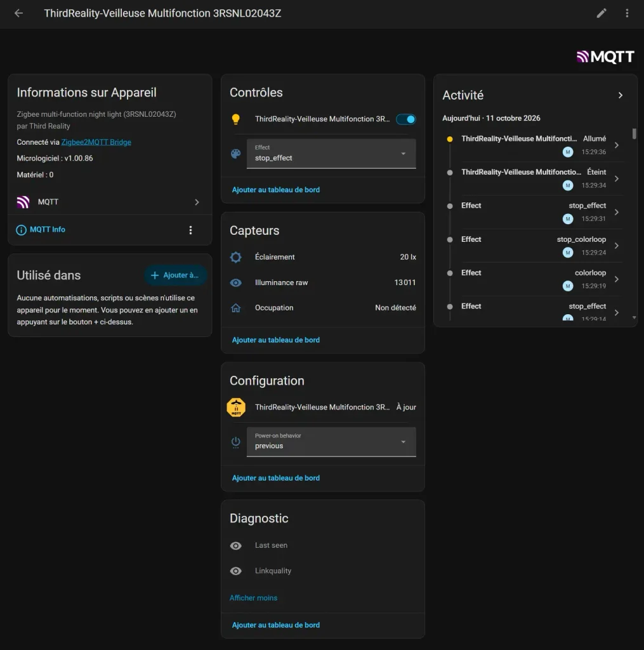Open the Éteint activity entry
This screenshot has width=644, height=650.
534,178
